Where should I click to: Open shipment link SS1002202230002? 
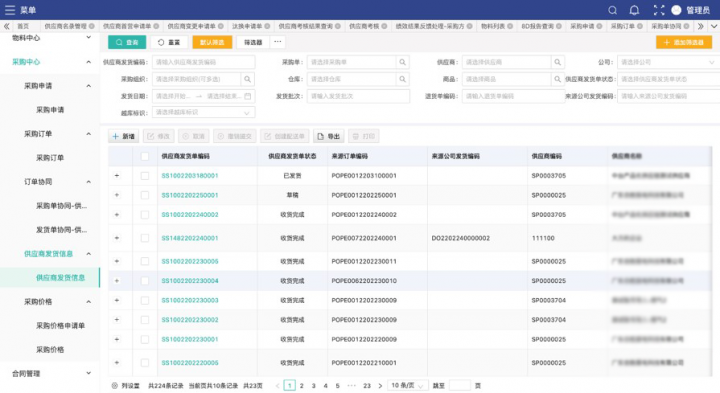click(x=190, y=320)
